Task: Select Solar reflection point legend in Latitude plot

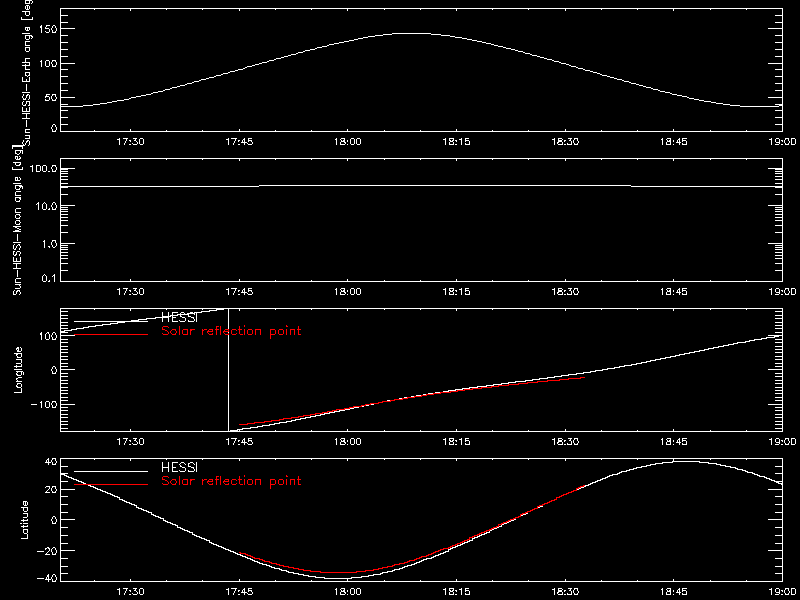Action: click(x=231, y=481)
